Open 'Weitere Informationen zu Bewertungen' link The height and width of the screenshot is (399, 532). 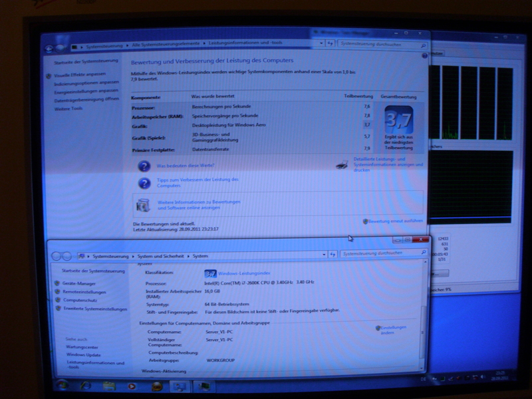(199, 205)
